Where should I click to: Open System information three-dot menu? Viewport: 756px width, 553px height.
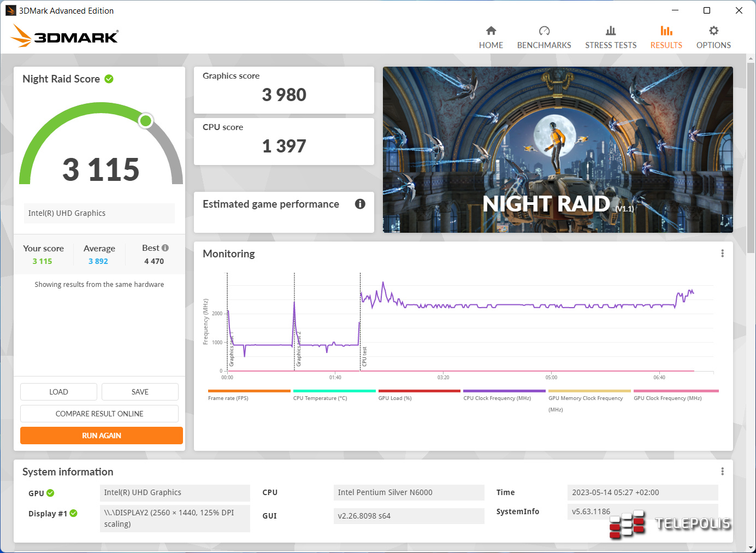(722, 472)
